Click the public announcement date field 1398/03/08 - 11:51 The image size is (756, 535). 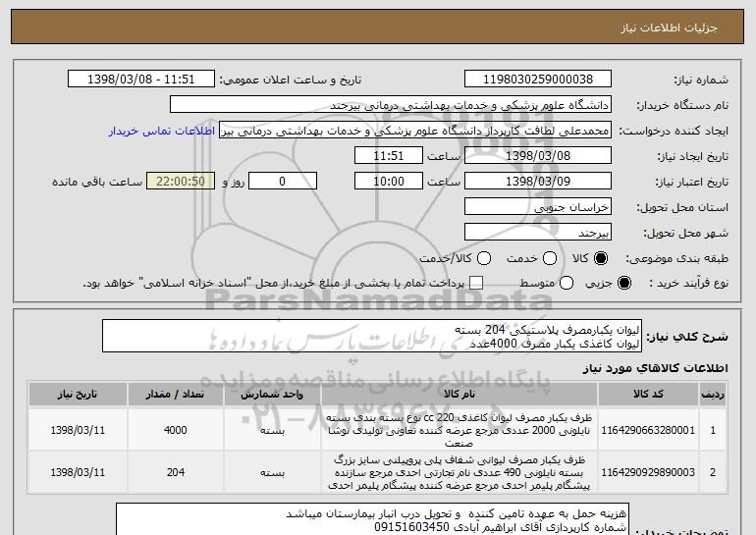[x=141, y=80]
